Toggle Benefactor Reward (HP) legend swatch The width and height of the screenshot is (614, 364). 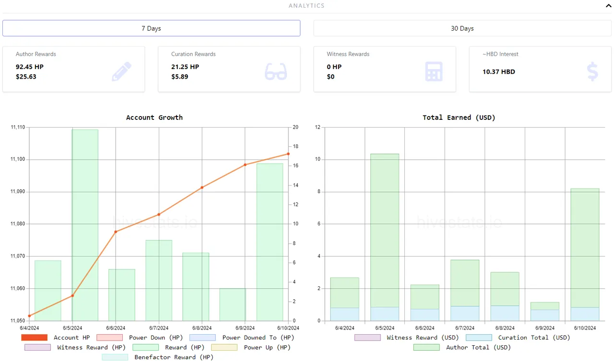[x=115, y=357]
